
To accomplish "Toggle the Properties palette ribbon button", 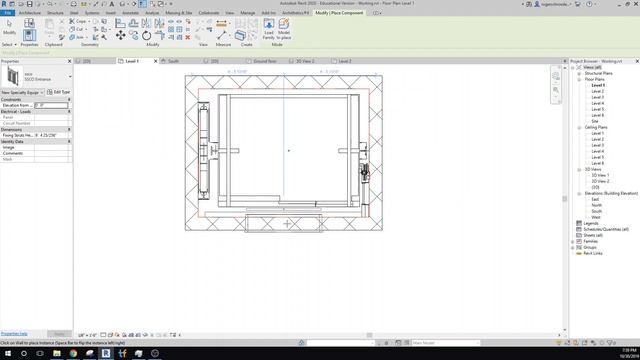I will coord(29,36).
